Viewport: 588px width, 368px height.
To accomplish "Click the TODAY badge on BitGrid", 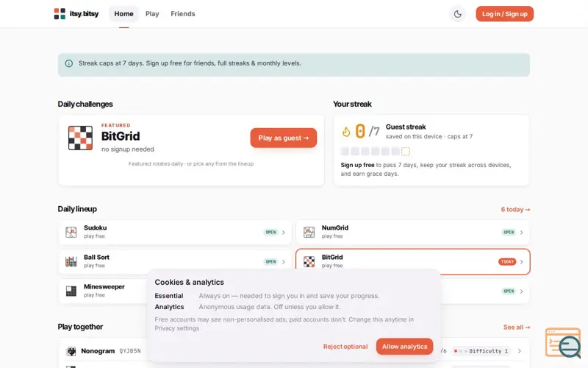I will point(507,262).
